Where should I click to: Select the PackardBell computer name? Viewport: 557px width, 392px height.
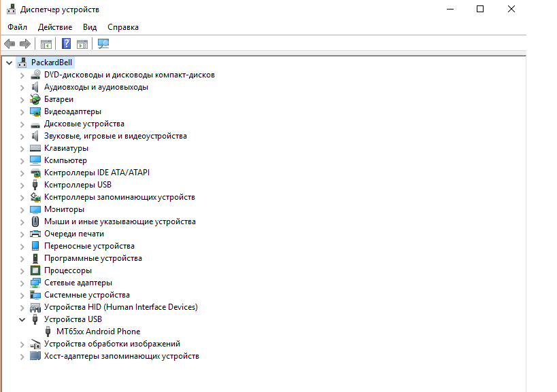tap(52, 63)
